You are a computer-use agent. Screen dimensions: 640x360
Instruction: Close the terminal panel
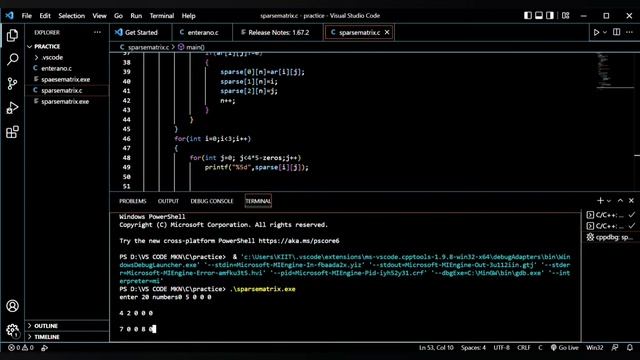point(631,201)
